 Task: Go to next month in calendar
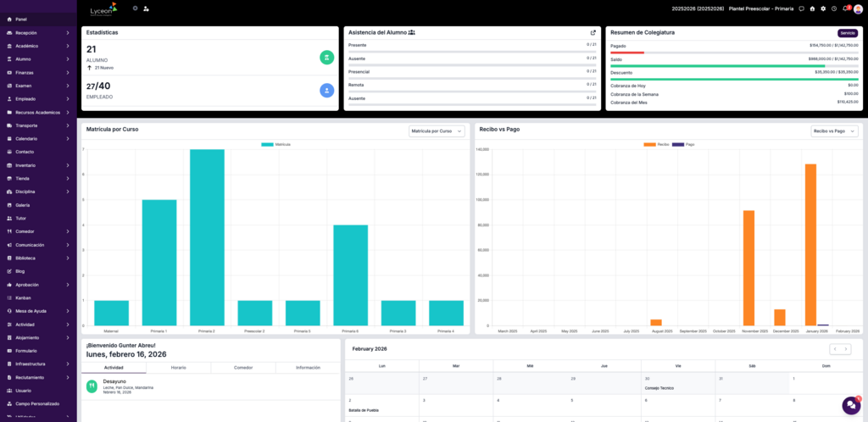tap(845, 349)
